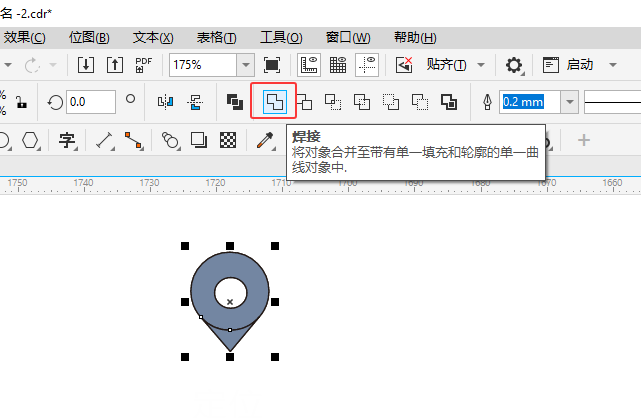This screenshot has width=641, height=418.
Task: Click the rotation angle 0.0 field
Action: pos(91,102)
